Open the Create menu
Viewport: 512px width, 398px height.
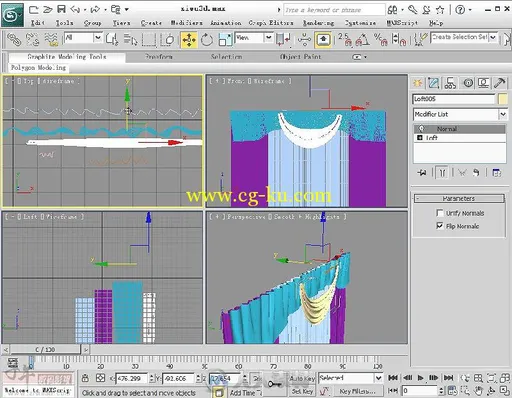tap(151, 23)
